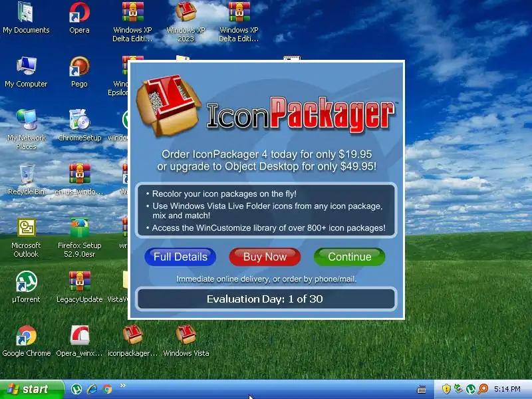This screenshot has width=532, height=399.
Task: Select the Opera desktop shortcut
Action: tap(79, 18)
